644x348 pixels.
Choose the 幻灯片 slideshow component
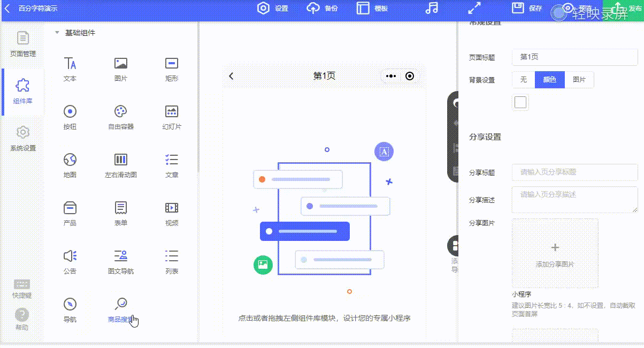[x=171, y=117]
